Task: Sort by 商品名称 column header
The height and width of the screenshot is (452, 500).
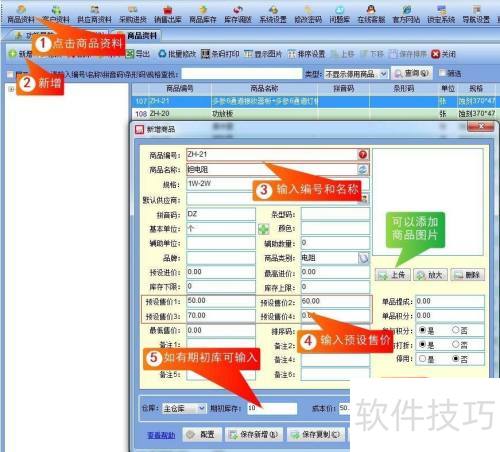Action: (264, 89)
